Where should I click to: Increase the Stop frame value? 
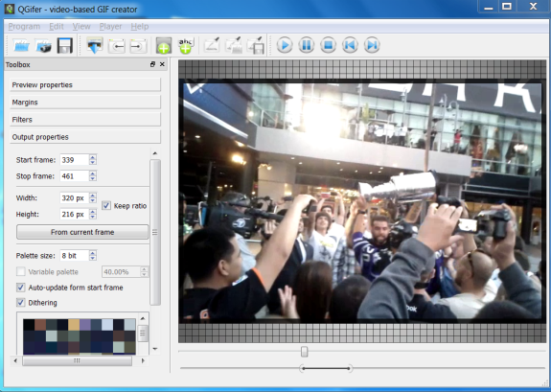pyautogui.click(x=92, y=173)
